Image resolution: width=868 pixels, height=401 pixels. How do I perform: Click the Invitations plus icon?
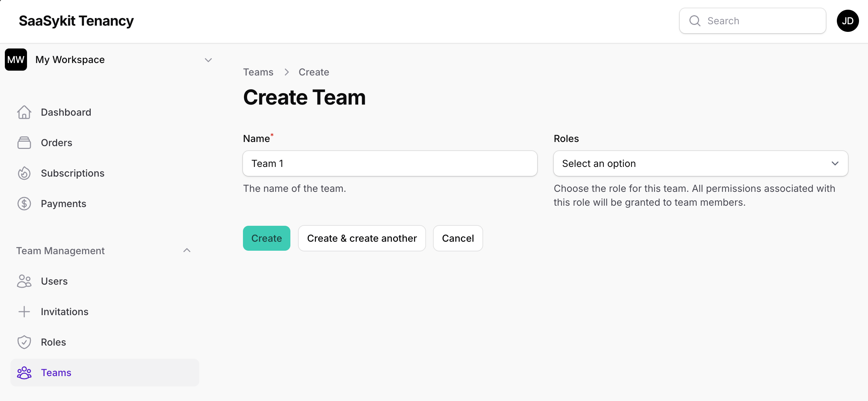[24, 311]
